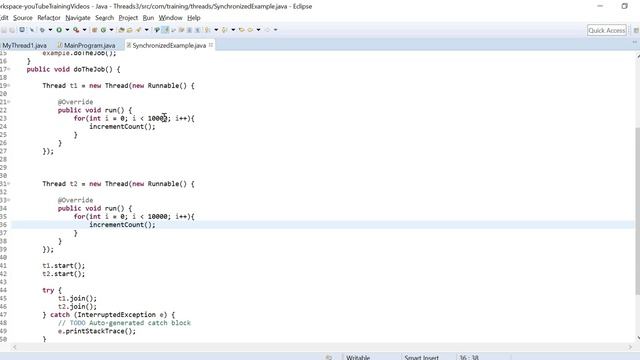The image size is (640, 360).
Task: Open the Help menu
Action: click(194, 18)
